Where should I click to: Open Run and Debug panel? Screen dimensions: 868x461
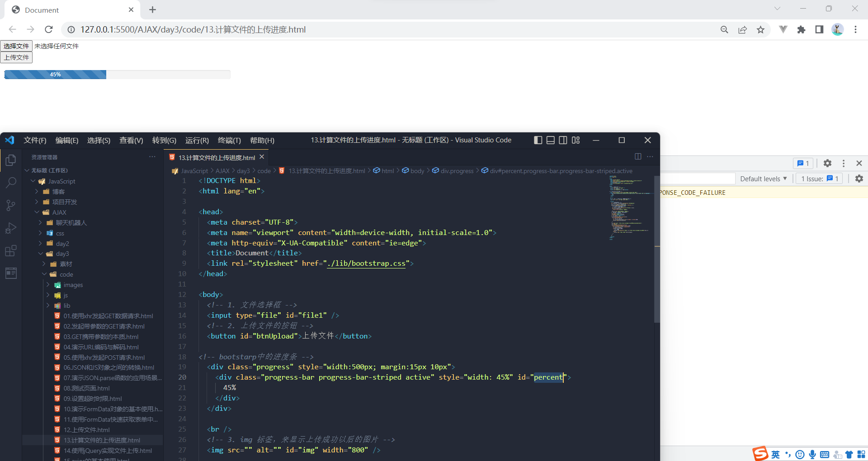click(x=10, y=228)
